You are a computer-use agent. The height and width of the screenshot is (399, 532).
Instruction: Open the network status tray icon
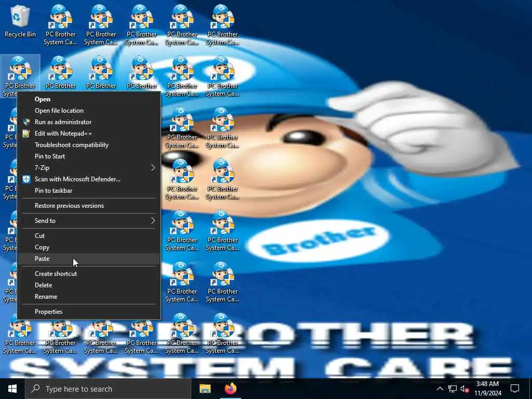coord(453,389)
